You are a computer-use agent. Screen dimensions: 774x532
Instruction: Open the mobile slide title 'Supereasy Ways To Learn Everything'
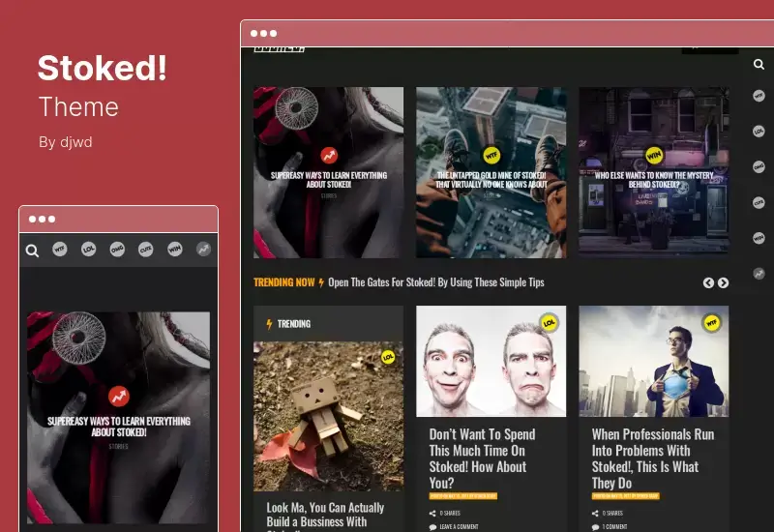[x=118, y=427]
